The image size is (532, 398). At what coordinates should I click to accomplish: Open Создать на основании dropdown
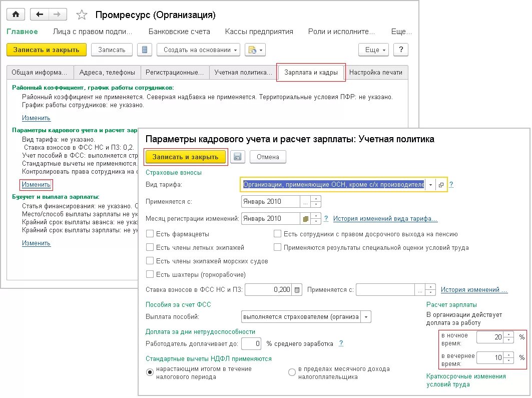199,50
